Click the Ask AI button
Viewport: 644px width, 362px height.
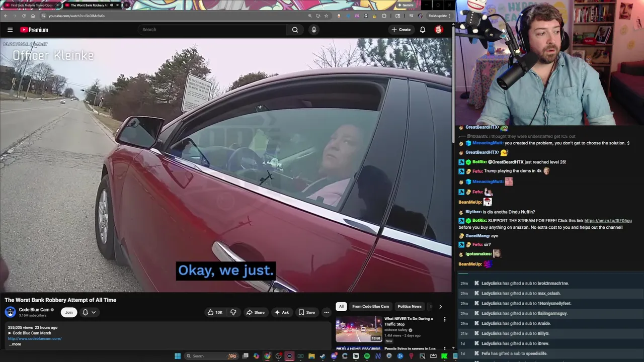[281, 312]
